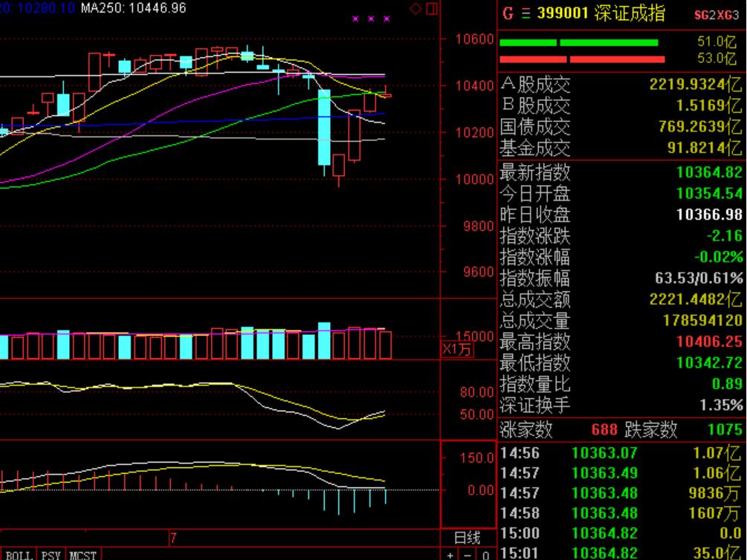Click the 最高指数 value 10406.25
Image resolution: width=747 pixels, height=560 pixels.
pos(709,342)
